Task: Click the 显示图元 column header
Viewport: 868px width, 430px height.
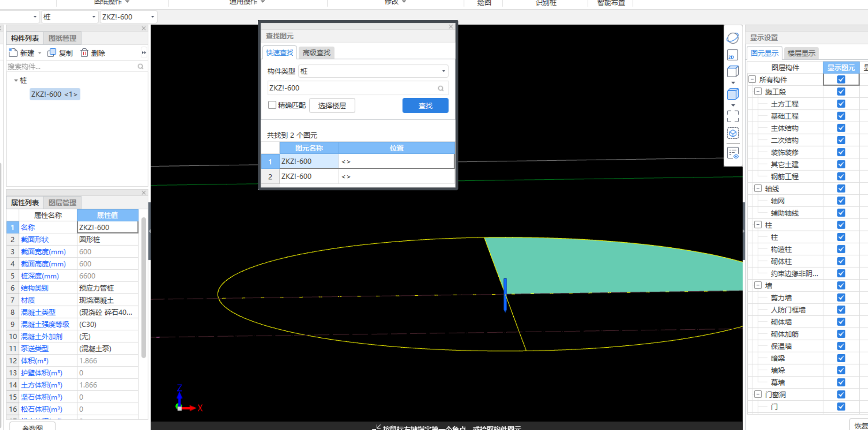Action: [841, 68]
